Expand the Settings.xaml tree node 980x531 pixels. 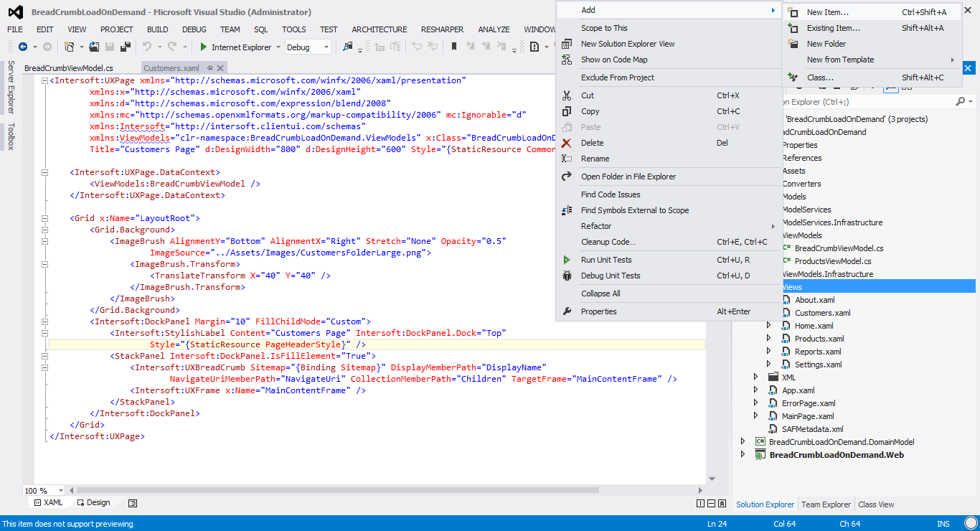pos(768,365)
